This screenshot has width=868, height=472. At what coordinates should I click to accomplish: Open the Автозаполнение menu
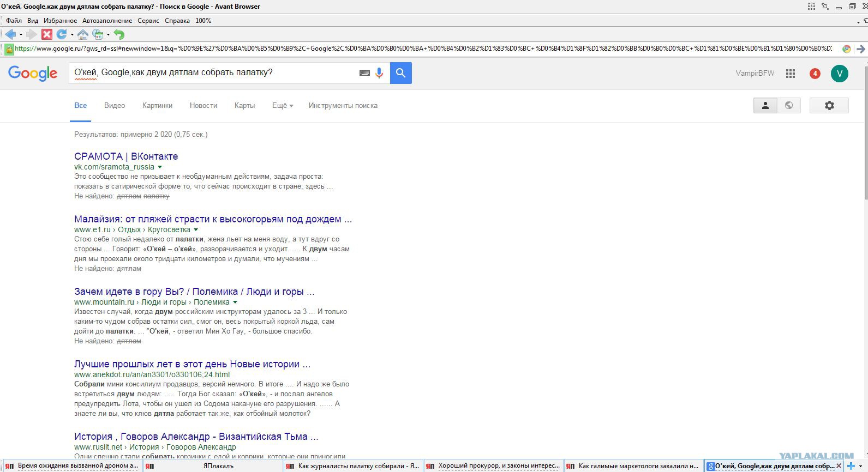107,21
